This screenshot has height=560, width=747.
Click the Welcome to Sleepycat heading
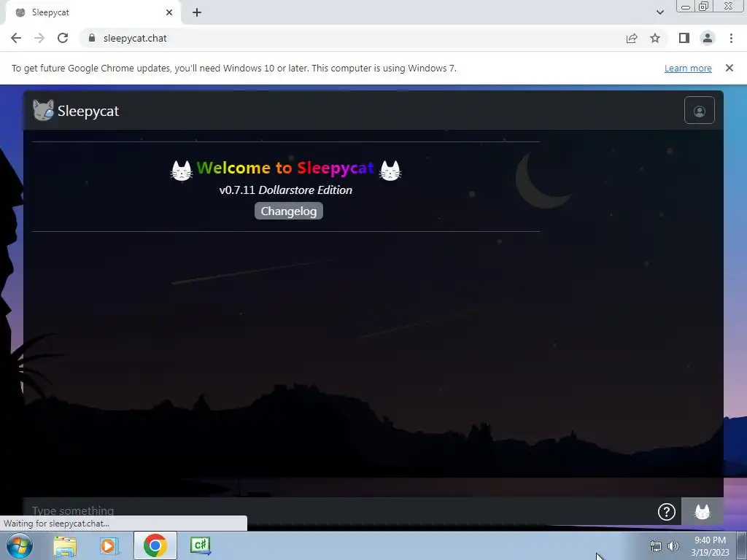point(285,168)
